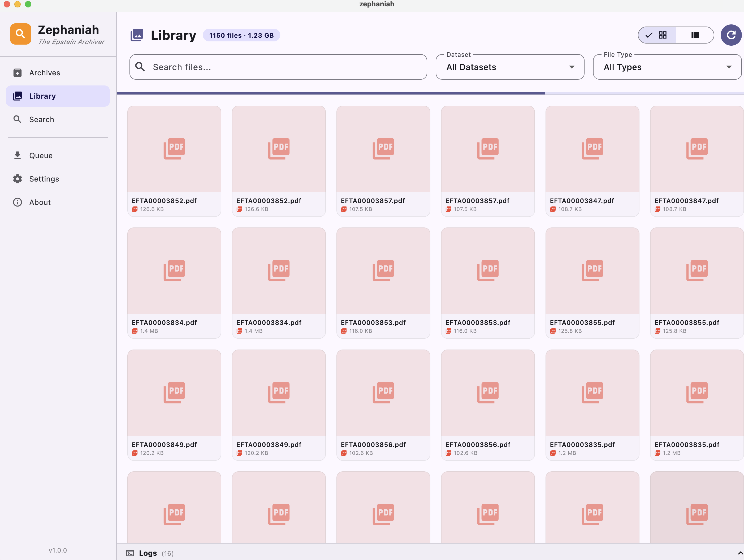Click the About info icon
Viewport: 744px width, 560px height.
point(18,202)
